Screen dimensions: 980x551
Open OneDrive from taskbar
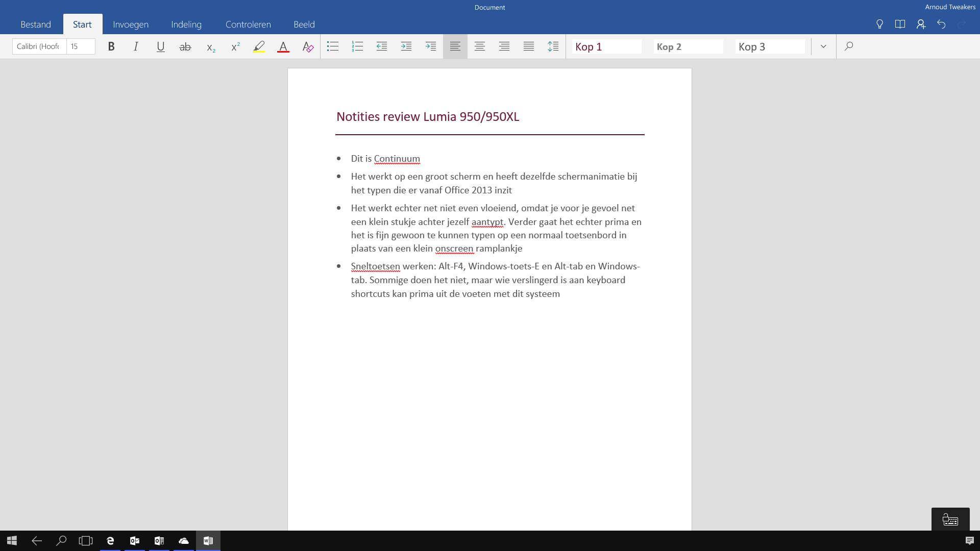pyautogui.click(x=184, y=541)
